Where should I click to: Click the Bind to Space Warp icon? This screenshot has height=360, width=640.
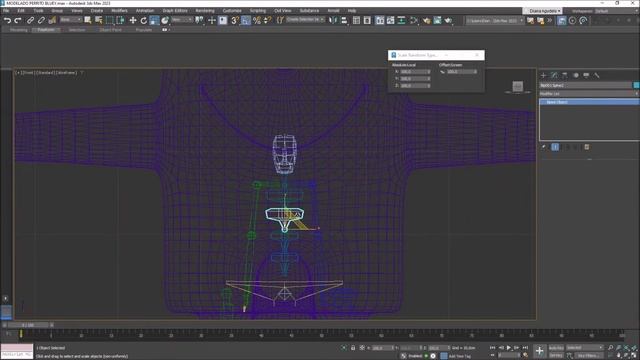[52, 20]
